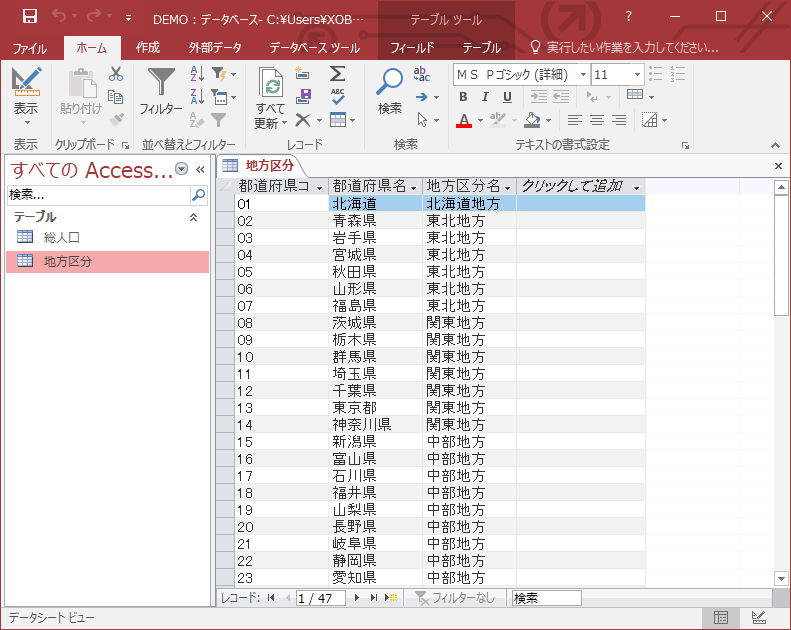Apply red font color A
791x630 pixels.
pyautogui.click(x=464, y=121)
